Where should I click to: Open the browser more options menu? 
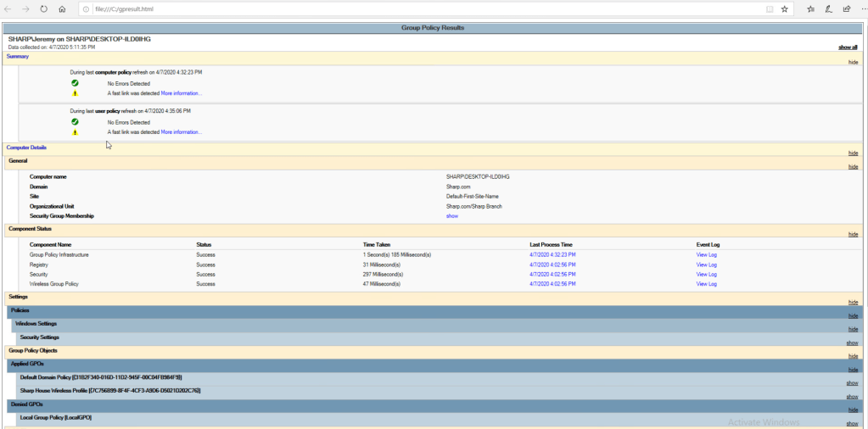(862, 8)
